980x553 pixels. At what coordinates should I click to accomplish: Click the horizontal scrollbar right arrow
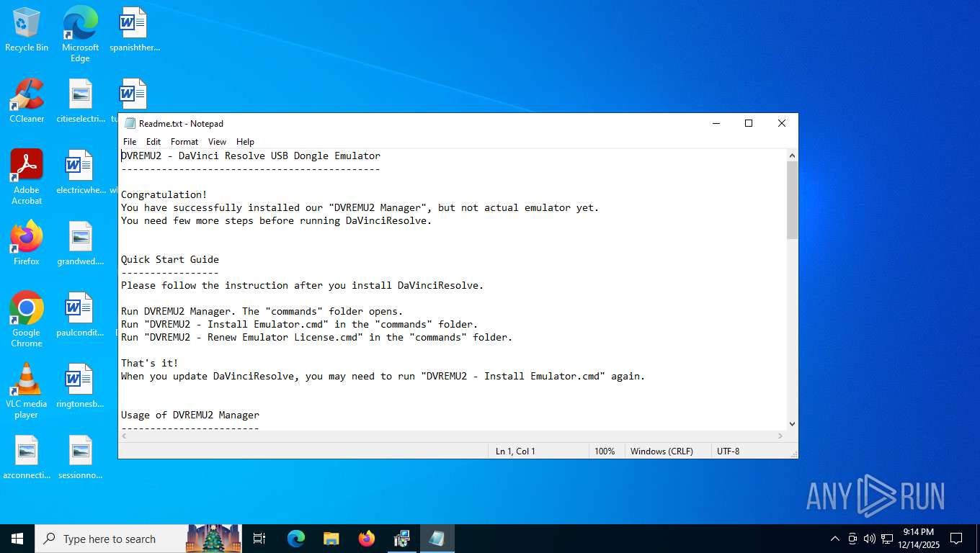[780, 436]
